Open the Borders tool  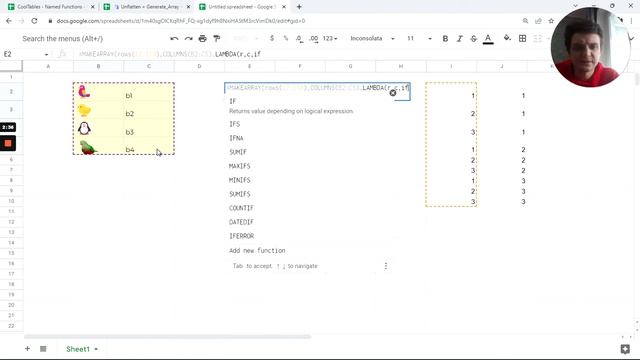click(x=522, y=38)
